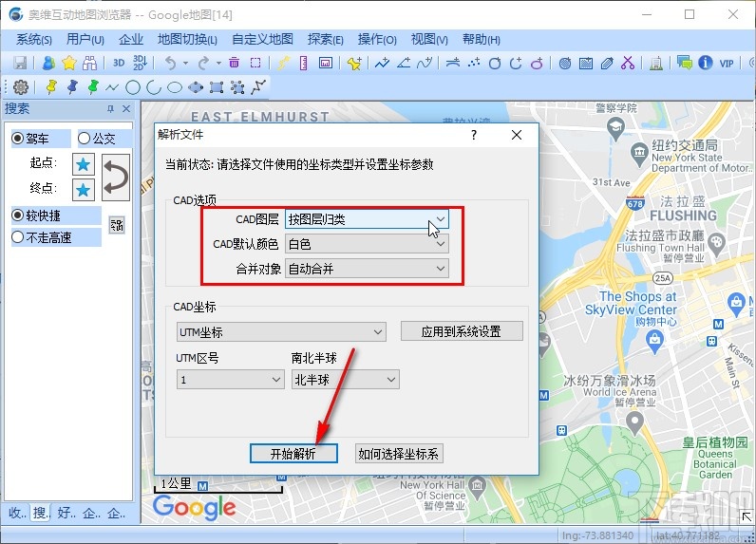Open the 操作(O) menu
The height and width of the screenshot is (544, 756).
coord(377,39)
